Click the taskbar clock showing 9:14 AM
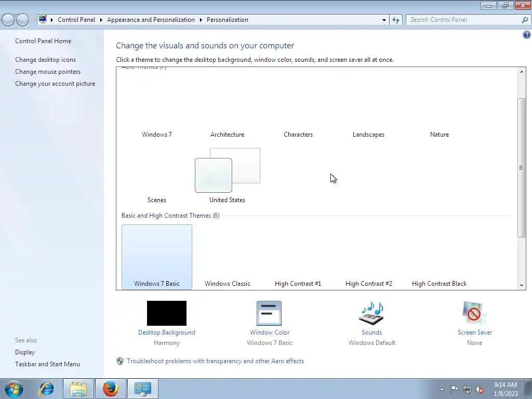Viewport: 532px width, 399px height. pyautogui.click(x=506, y=389)
